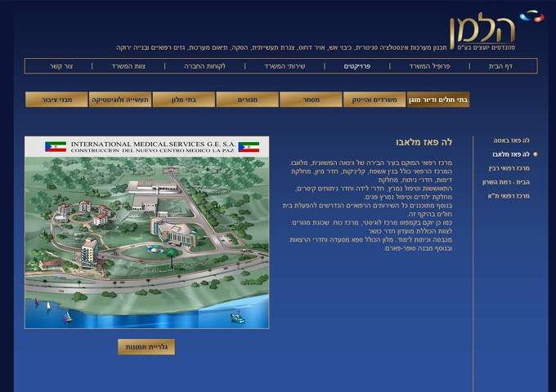Open the לה פאז באטה project link
Screen dimensions: 556x392
(x=511, y=140)
